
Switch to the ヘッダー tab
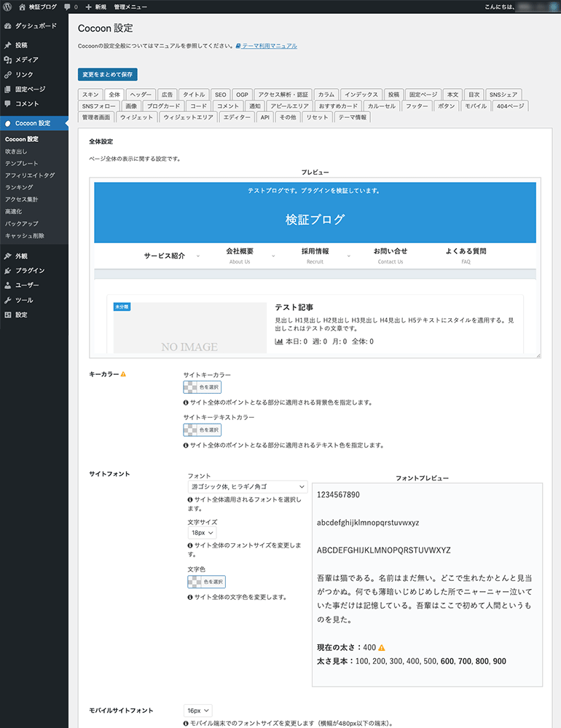(x=141, y=94)
